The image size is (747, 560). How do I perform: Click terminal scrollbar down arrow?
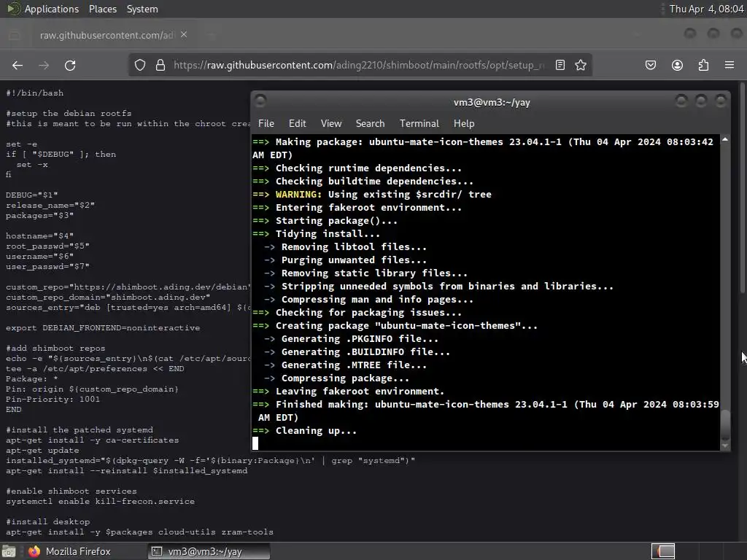tap(725, 446)
